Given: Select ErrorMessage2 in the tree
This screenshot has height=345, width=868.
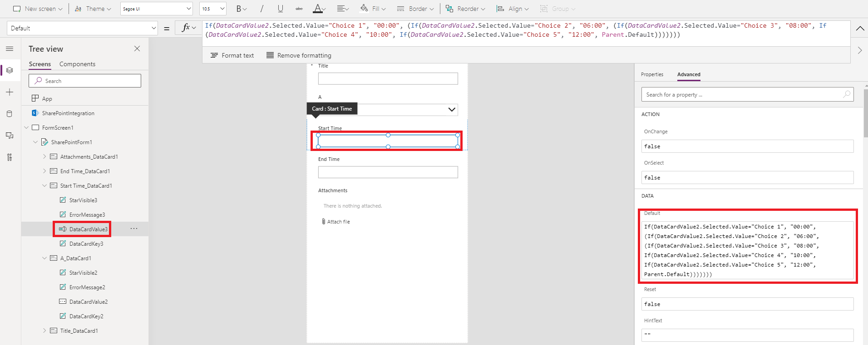Looking at the screenshot, I should pyautogui.click(x=82, y=287).
